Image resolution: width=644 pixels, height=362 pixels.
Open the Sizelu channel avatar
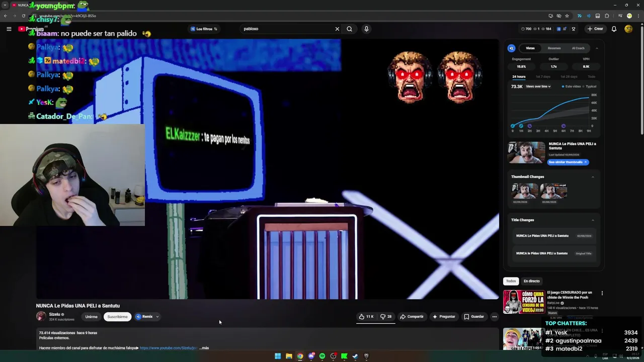[x=41, y=316]
